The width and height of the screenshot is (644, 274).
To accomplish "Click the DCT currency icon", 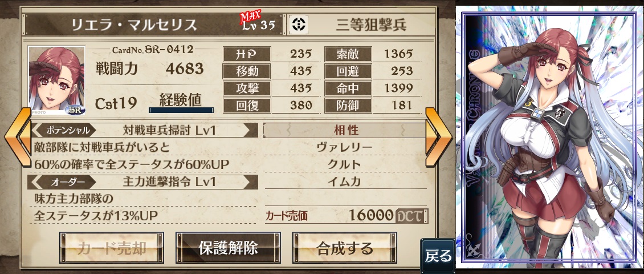I will [412, 215].
